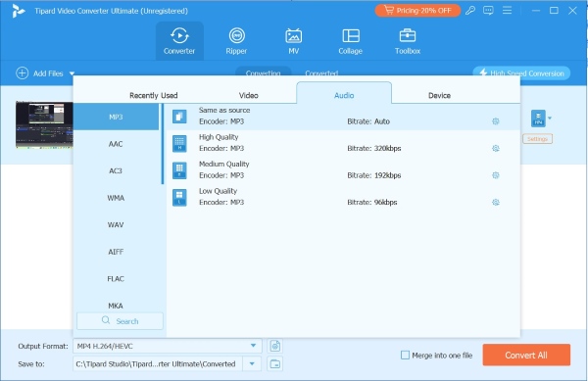Switch to the Converted tab
Viewport: 588px width, 381px height.
[321, 72]
